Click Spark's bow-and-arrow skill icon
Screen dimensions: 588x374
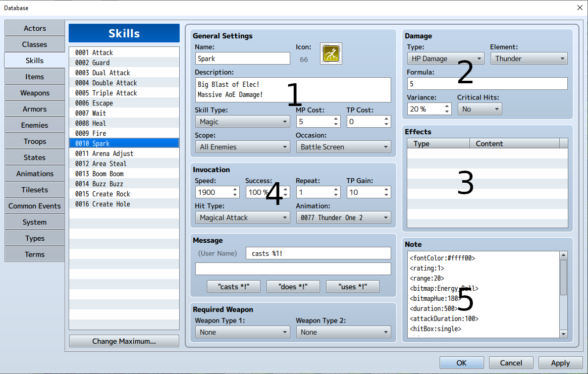point(331,53)
